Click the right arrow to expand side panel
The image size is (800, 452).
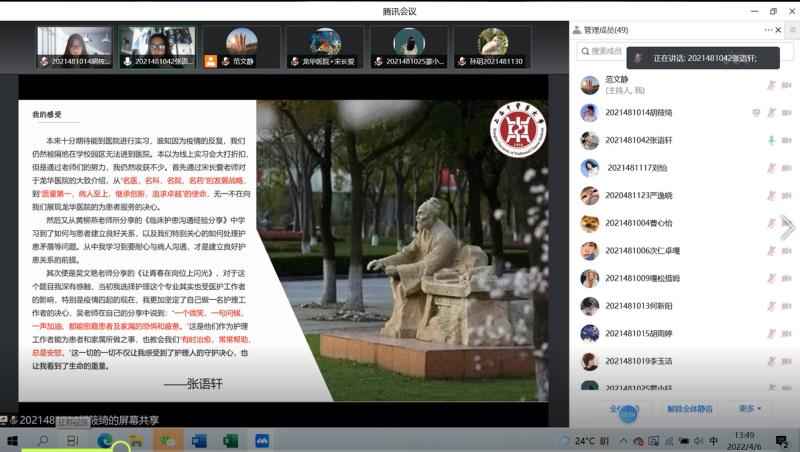788,228
